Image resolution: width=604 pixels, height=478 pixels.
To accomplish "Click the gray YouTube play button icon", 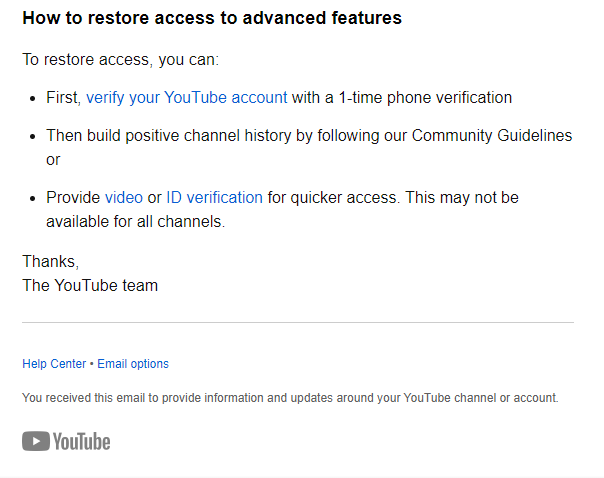I will point(36,441).
